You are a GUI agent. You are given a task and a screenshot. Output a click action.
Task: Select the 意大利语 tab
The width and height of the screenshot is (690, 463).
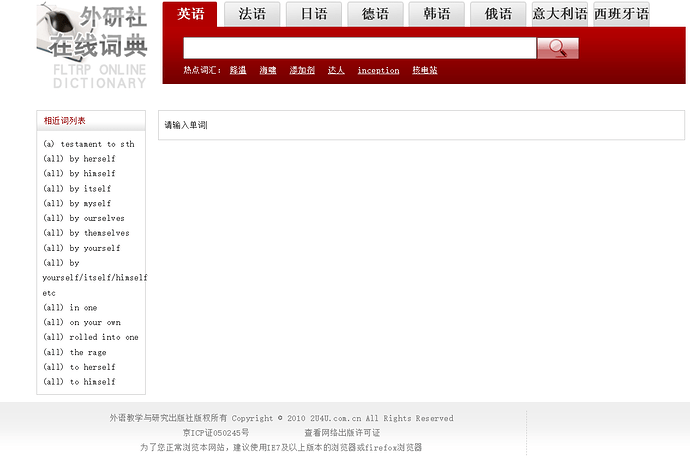[559, 14]
